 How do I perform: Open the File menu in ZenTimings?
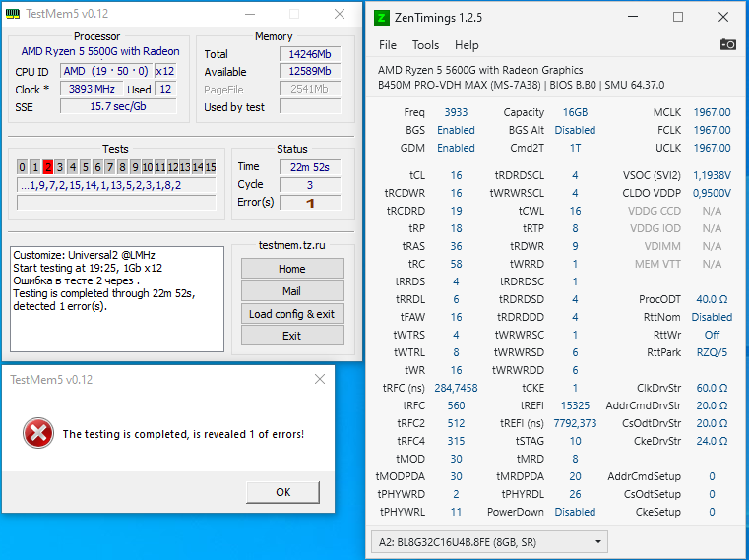[388, 45]
